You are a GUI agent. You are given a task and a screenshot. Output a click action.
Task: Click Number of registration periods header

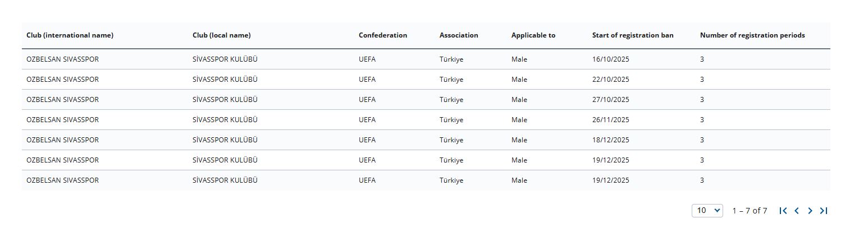coord(752,35)
